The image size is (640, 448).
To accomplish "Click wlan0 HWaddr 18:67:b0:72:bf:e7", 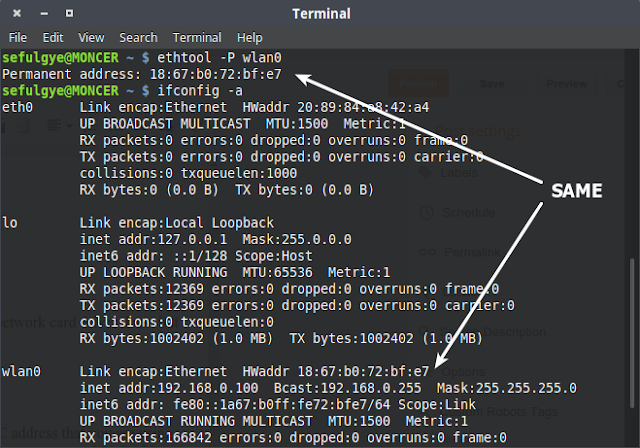I will [x=336, y=371].
